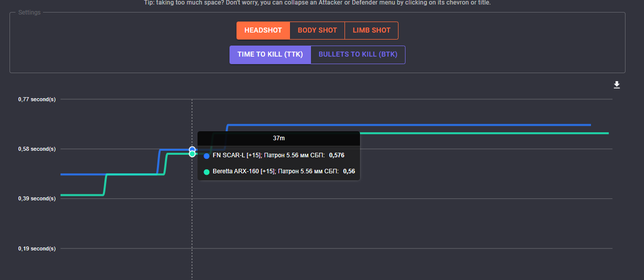Image resolution: width=644 pixels, height=280 pixels.
Task: Select the HEADSHOT hit zone
Action: pyautogui.click(x=263, y=30)
